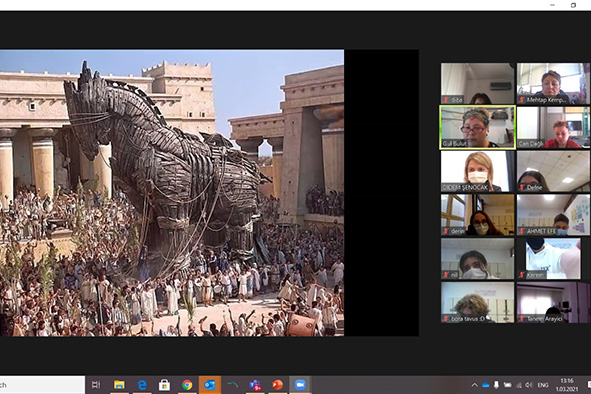Open Microsoft Store taskbar icon

pyautogui.click(x=164, y=385)
